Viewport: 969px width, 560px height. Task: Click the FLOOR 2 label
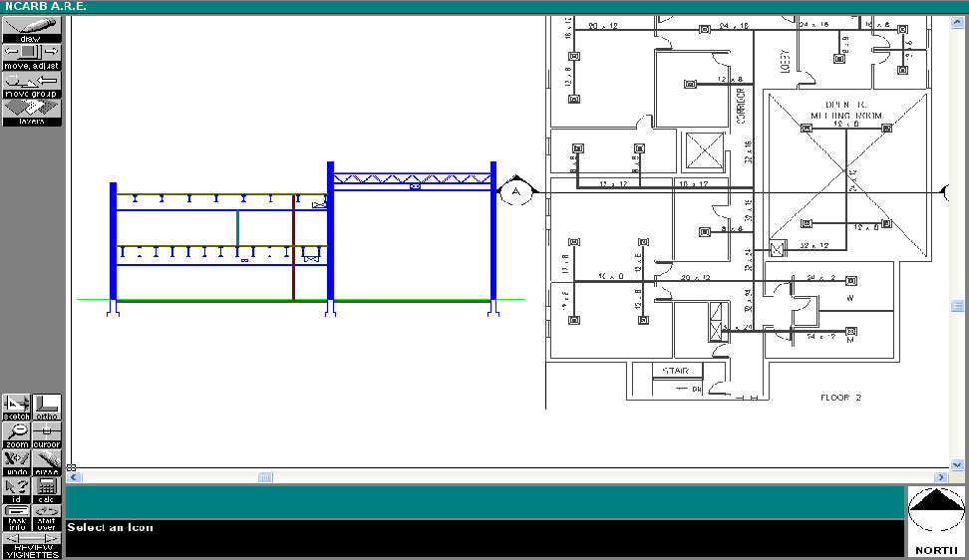click(840, 398)
